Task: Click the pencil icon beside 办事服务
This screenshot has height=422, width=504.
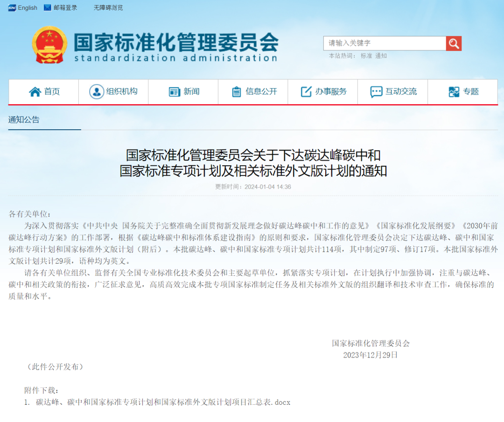Action: click(306, 91)
